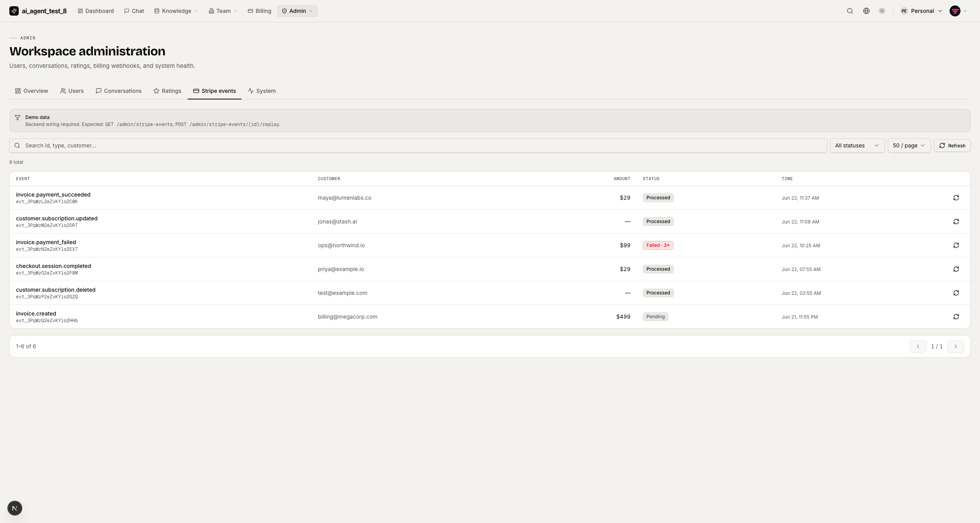Expand the Team menu
This screenshot has width=980, height=523.
(223, 11)
